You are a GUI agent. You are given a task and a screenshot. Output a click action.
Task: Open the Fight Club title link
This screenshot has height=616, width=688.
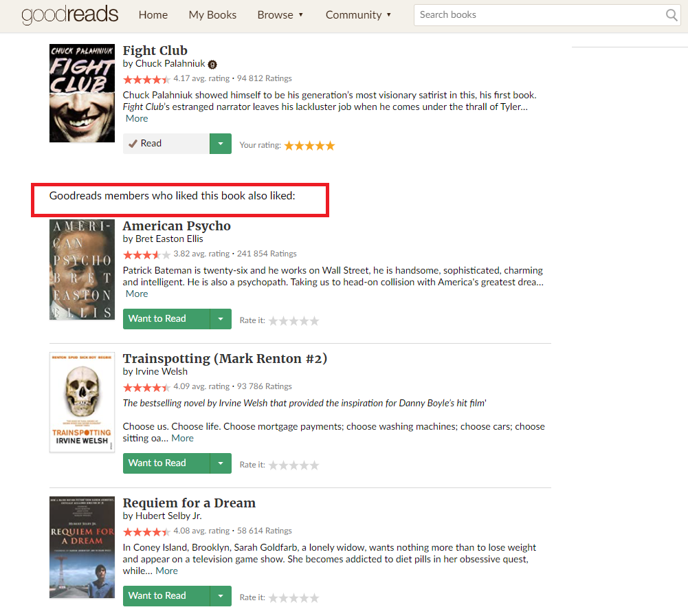click(155, 50)
